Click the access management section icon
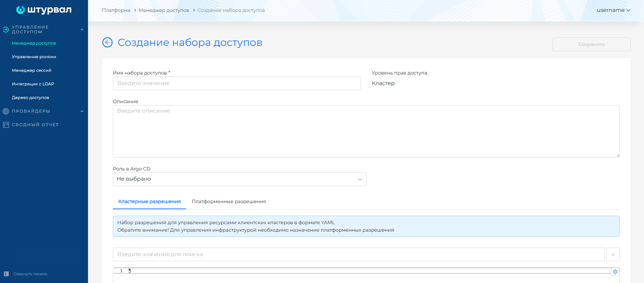The image size is (644, 283). coord(6,30)
